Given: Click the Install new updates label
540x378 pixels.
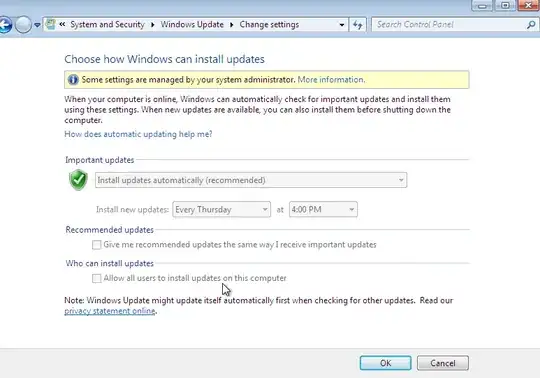Looking at the screenshot, I should click(132, 209).
